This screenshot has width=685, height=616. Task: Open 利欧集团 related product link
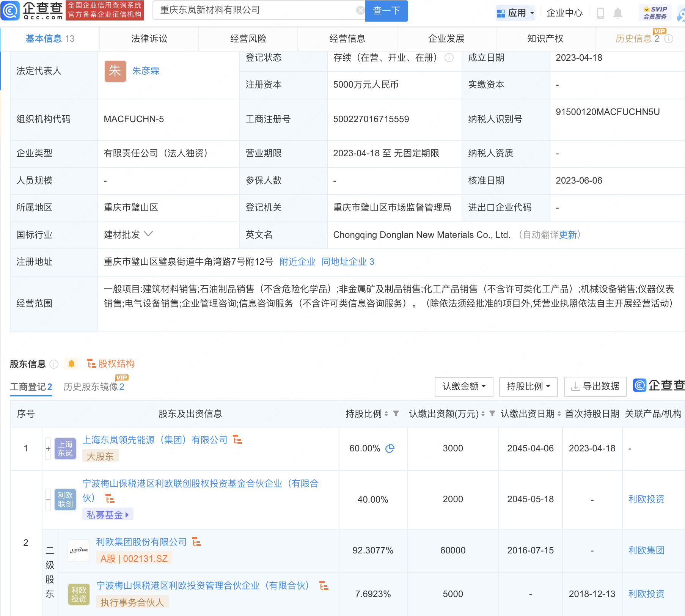click(646, 550)
